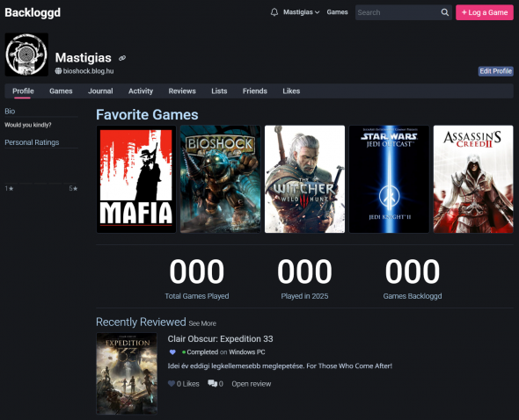
Task: Click the Mastigias profile name heading
Action: 83,58
